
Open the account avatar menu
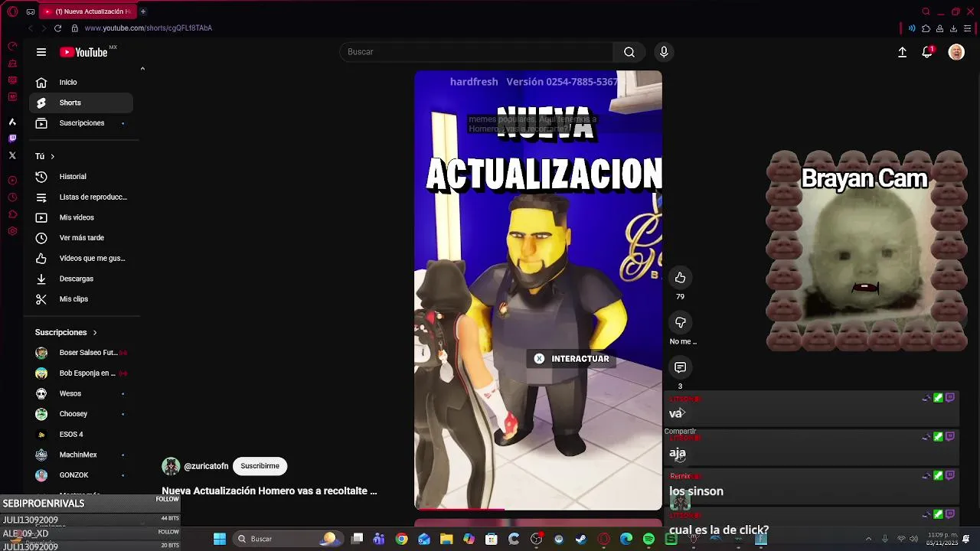tap(956, 52)
